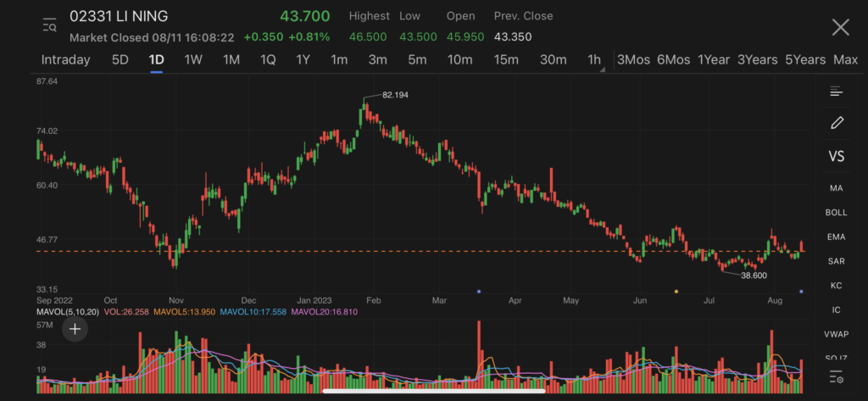
Task: Switch to the 5D tab
Action: click(x=120, y=60)
